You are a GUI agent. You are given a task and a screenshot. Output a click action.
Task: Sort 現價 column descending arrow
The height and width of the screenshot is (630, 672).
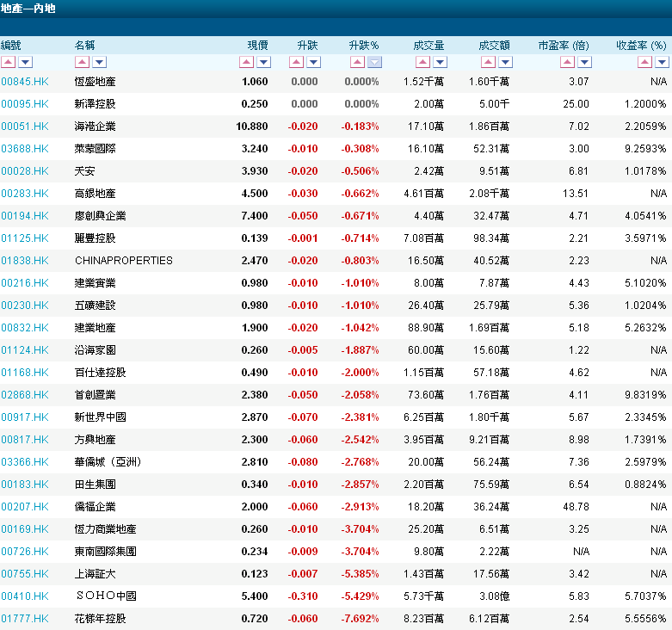click(x=263, y=62)
